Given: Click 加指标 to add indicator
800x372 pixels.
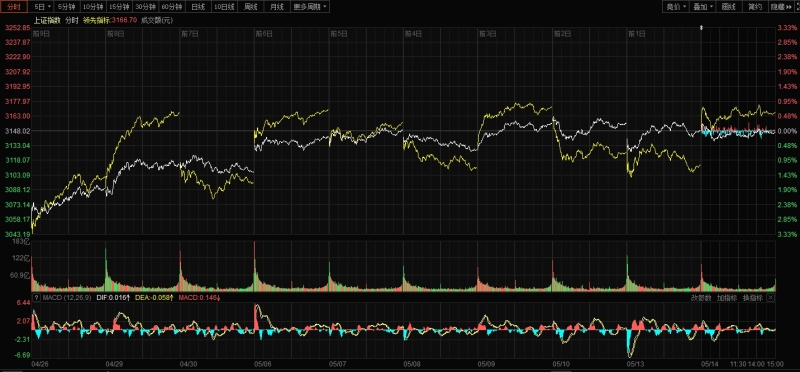Looking at the screenshot, I should click(727, 298).
